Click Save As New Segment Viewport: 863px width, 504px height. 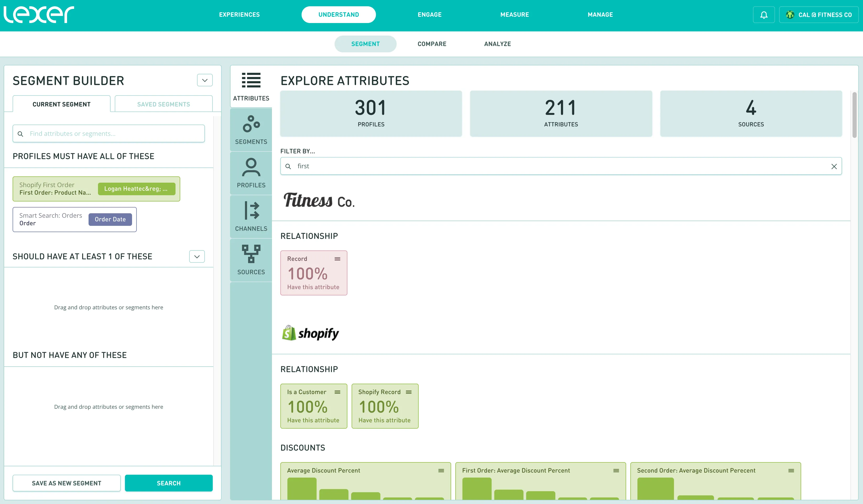[67, 483]
